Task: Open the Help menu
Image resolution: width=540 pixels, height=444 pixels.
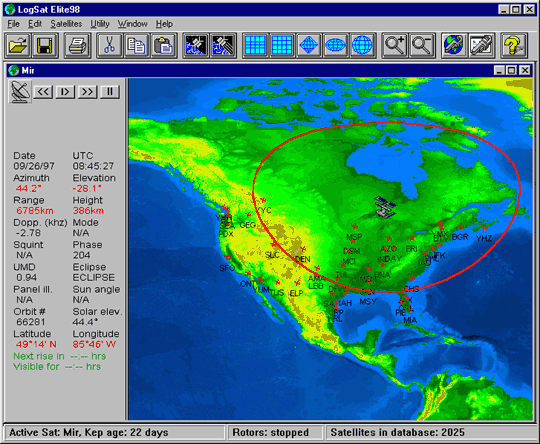Action: coord(164,24)
